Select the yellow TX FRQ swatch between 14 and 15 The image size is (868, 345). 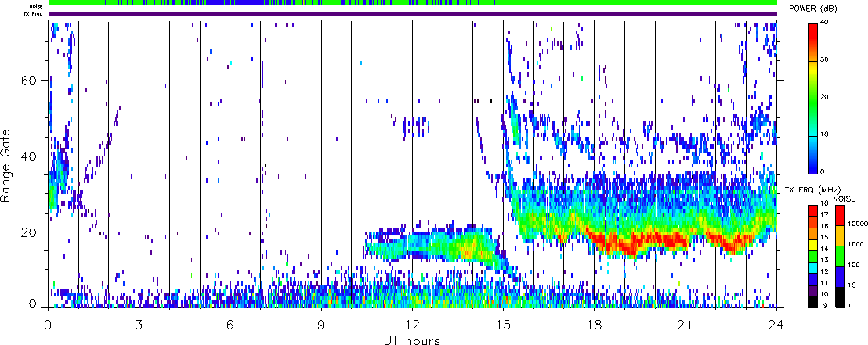813,245
